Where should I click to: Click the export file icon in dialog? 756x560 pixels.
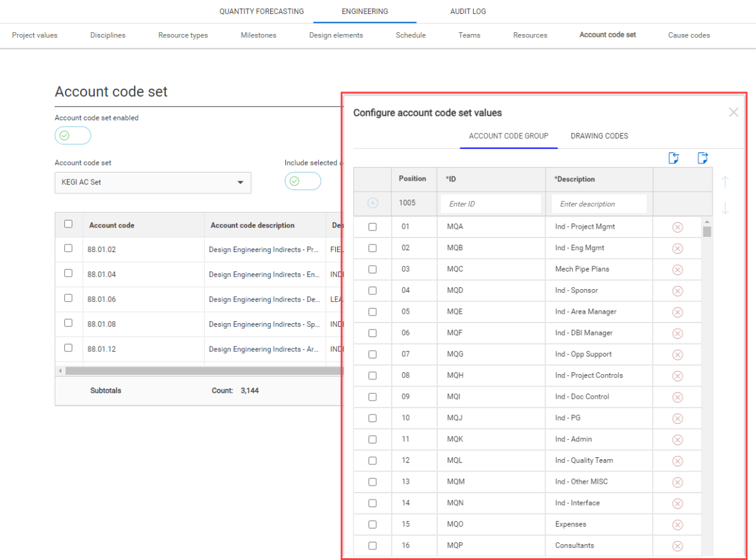click(x=702, y=158)
